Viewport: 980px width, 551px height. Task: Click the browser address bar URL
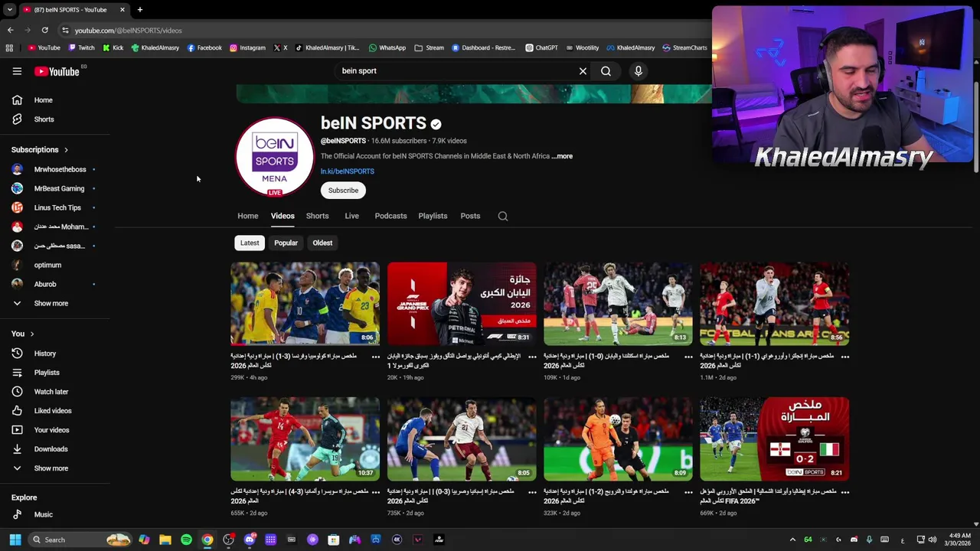tap(128, 31)
